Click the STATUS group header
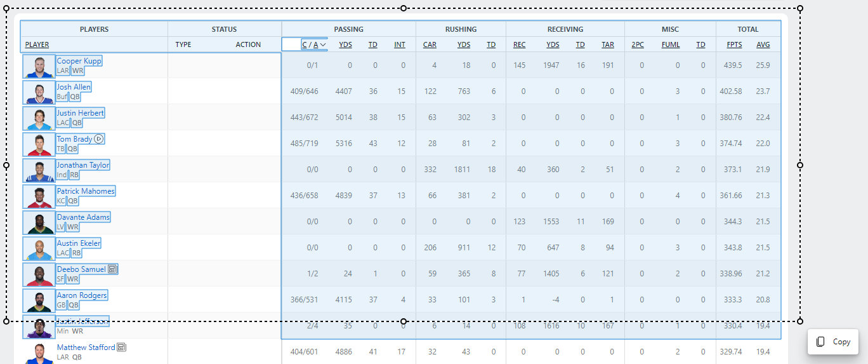 coord(225,29)
